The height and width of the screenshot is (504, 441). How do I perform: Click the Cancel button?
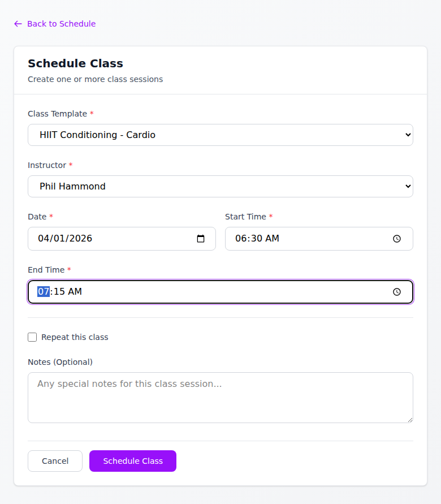(55, 461)
